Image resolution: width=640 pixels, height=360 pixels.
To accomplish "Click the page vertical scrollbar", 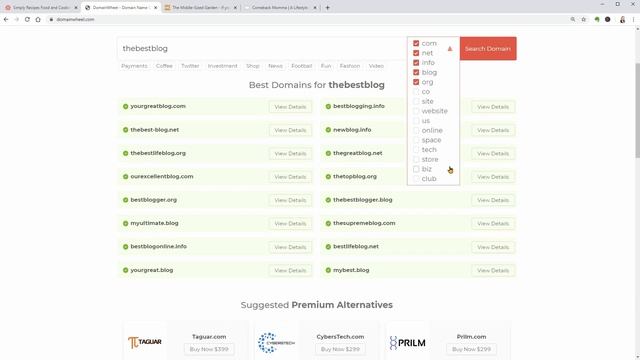I will pyautogui.click(x=637, y=110).
